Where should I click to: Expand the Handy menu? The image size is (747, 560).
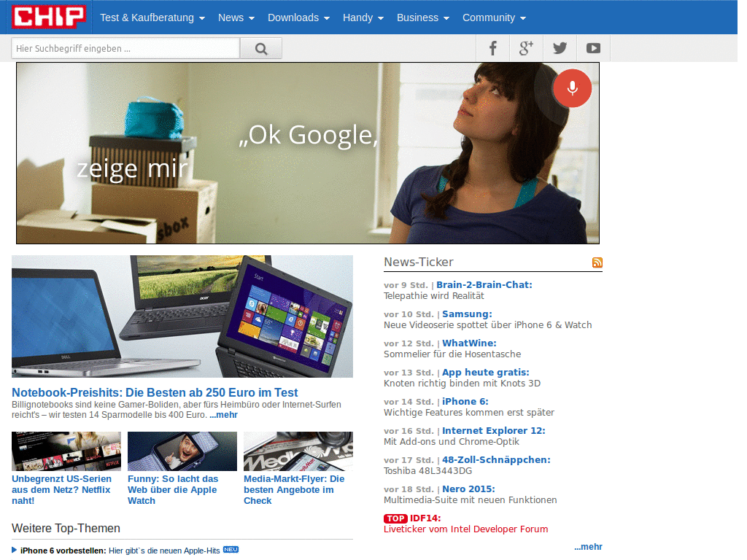tap(363, 17)
